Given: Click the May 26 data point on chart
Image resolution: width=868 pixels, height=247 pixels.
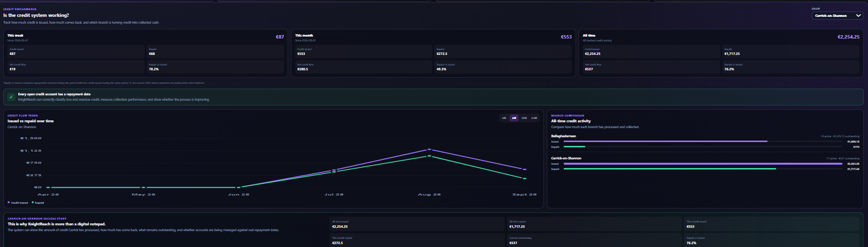Looking at the screenshot, I should tap(143, 187).
